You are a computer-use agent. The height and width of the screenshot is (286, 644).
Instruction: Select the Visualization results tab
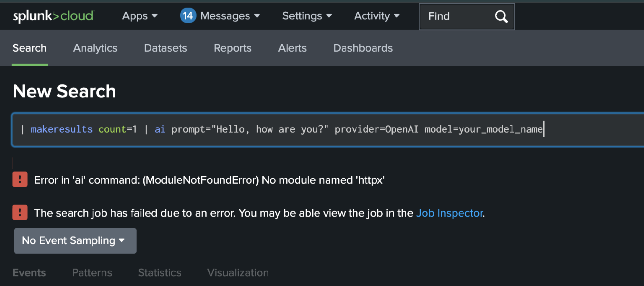pos(238,273)
